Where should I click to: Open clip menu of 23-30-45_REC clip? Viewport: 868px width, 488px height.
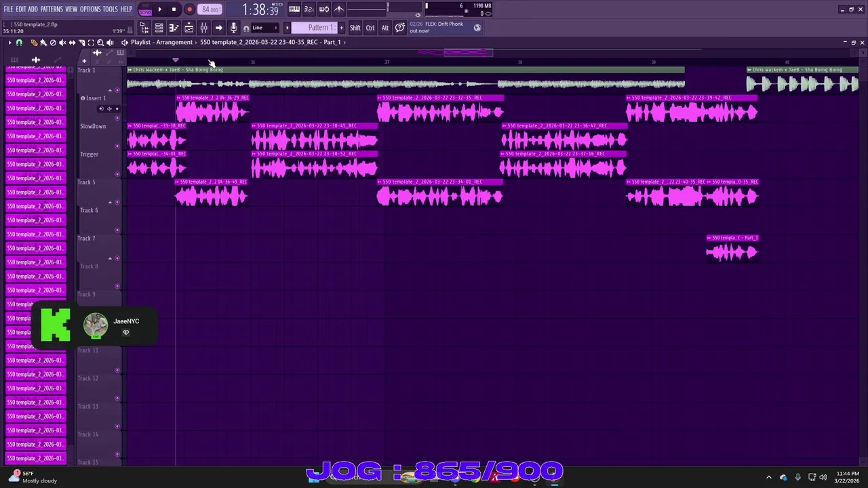254,125
